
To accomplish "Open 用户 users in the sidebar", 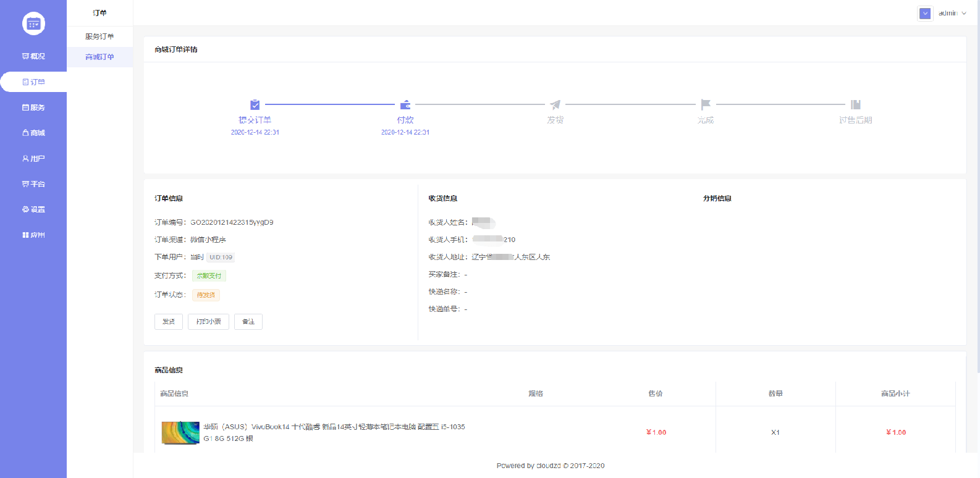I will tap(33, 159).
